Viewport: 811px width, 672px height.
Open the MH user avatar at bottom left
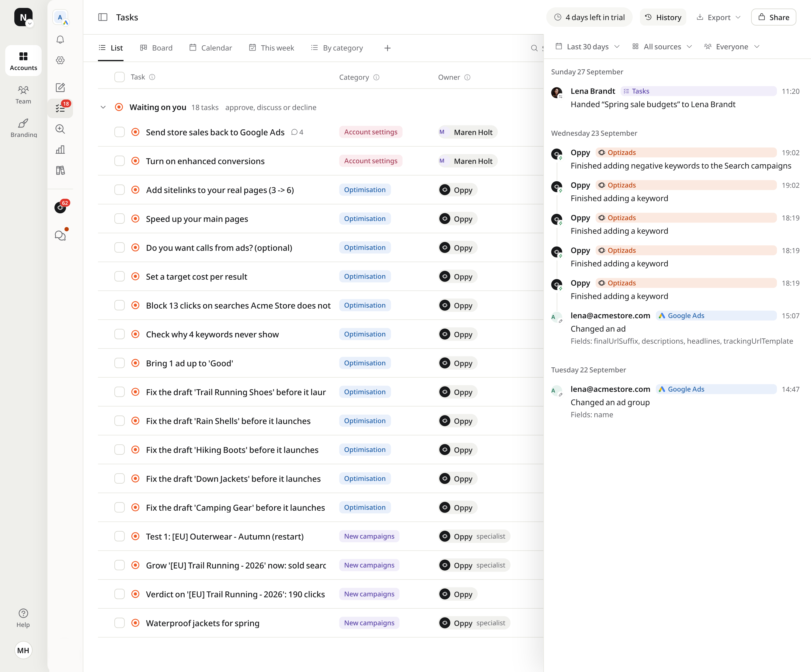click(x=23, y=650)
